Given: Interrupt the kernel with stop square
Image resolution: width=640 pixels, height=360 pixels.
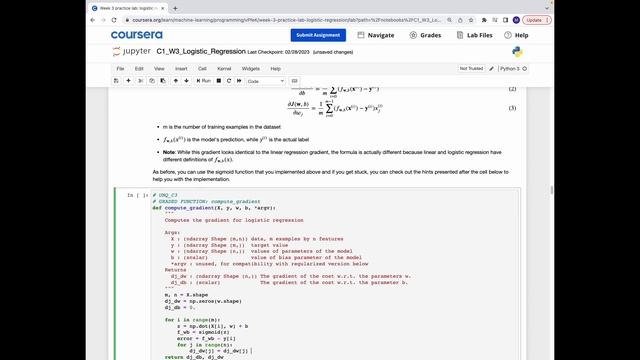Looking at the screenshot, I should [x=219, y=81].
